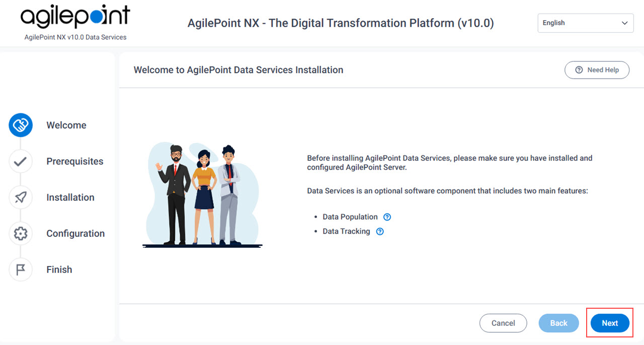
Task: Select the Prerequisites step label
Action: (75, 162)
